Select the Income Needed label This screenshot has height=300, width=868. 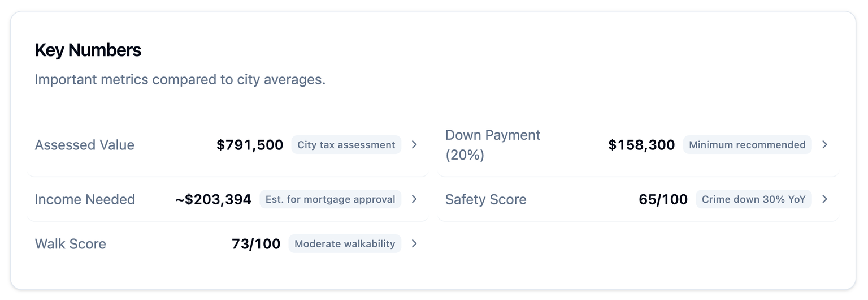point(85,199)
